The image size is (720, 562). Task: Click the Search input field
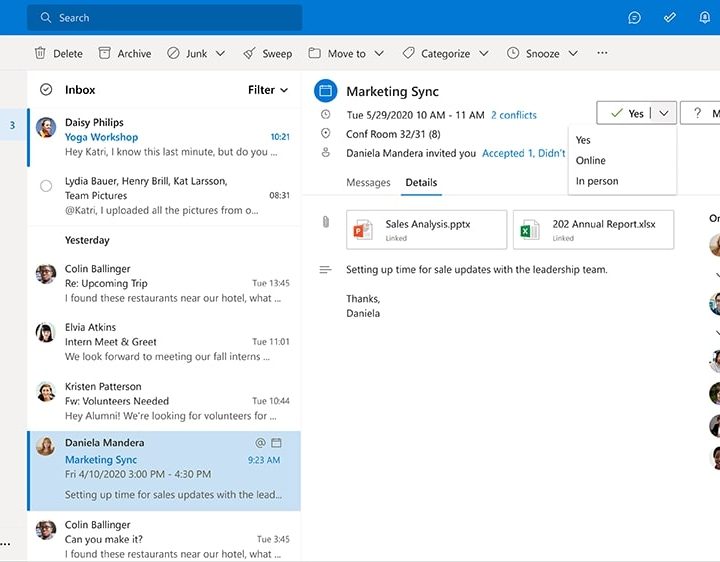tap(164, 17)
